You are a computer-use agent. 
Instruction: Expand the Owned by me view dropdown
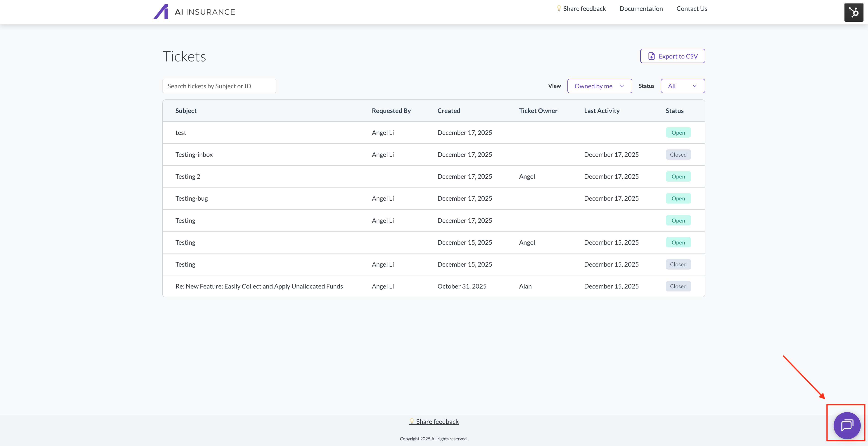click(600, 86)
